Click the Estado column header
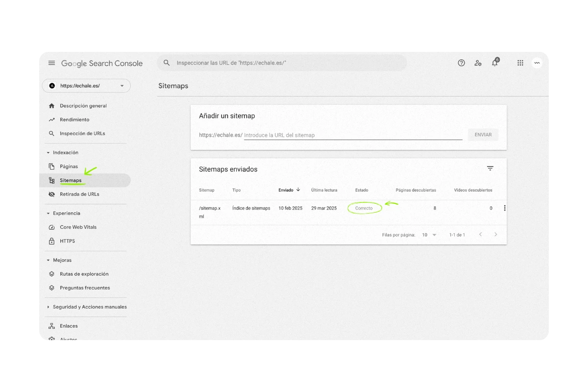The image size is (588, 392). pos(362,190)
